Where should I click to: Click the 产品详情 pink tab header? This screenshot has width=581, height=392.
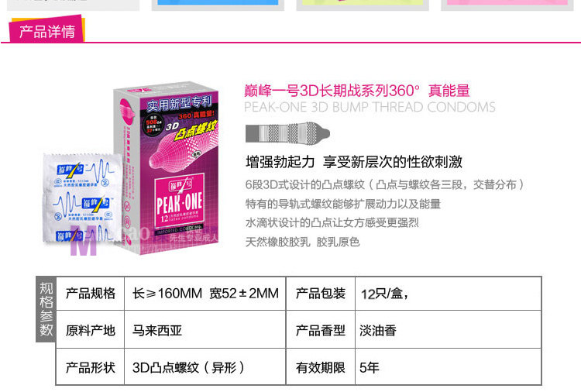[47, 29]
